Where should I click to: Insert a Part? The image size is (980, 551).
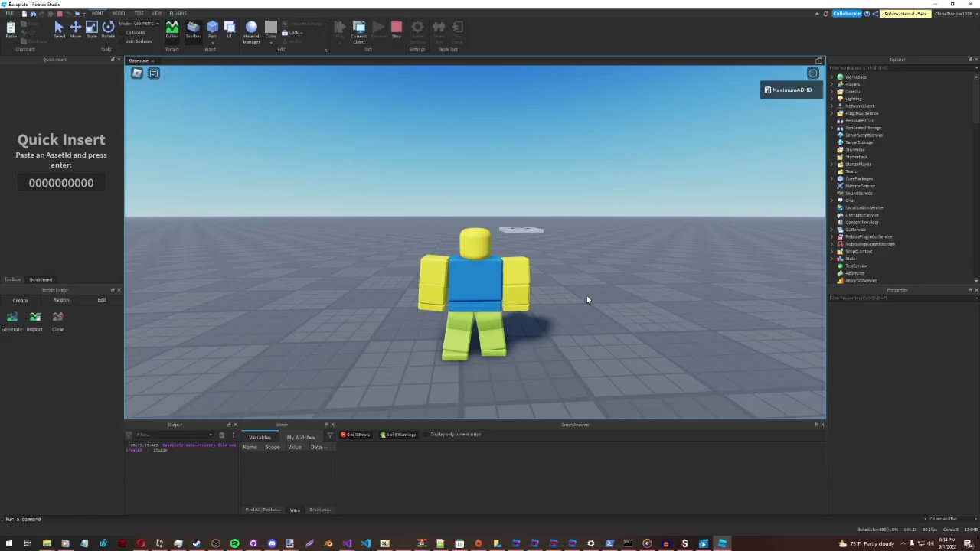(212, 30)
